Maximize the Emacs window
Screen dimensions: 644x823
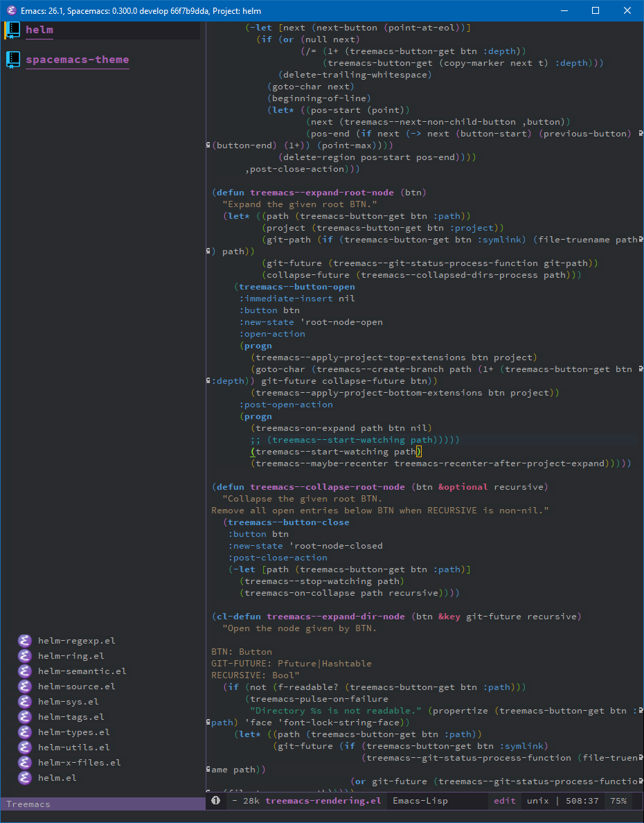pos(596,10)
